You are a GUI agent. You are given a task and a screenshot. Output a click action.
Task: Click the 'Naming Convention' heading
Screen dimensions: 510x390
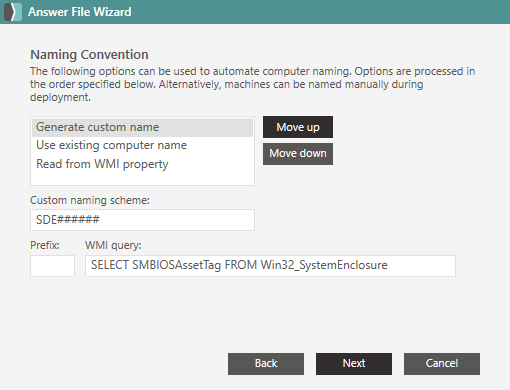[89, 54]
